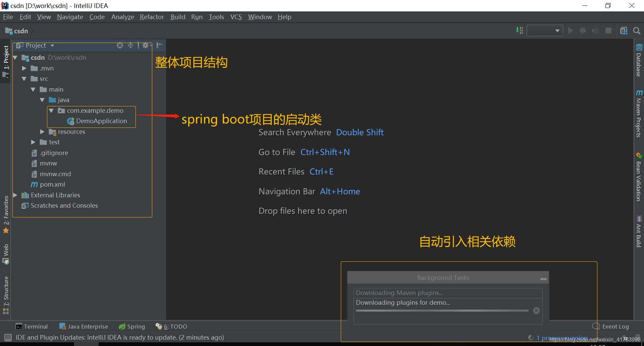
Task: Click the Double Shift shortcut hint
Action: [360, 133]
